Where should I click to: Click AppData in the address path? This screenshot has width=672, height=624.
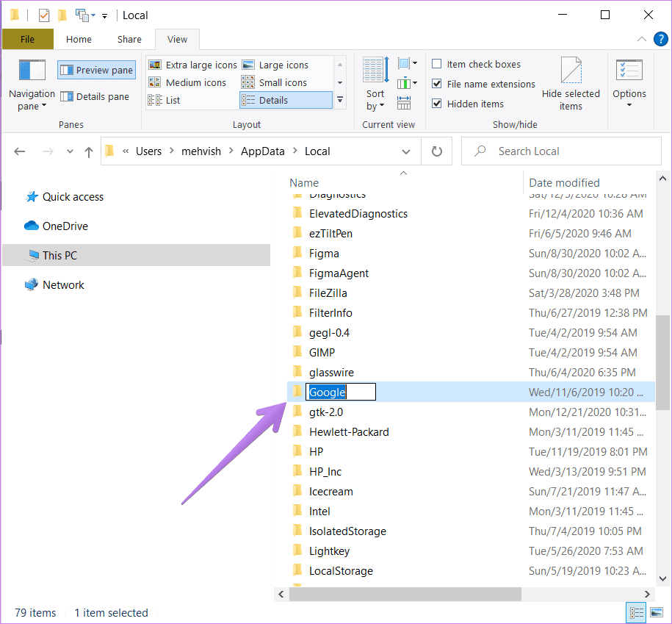(263, 151)
